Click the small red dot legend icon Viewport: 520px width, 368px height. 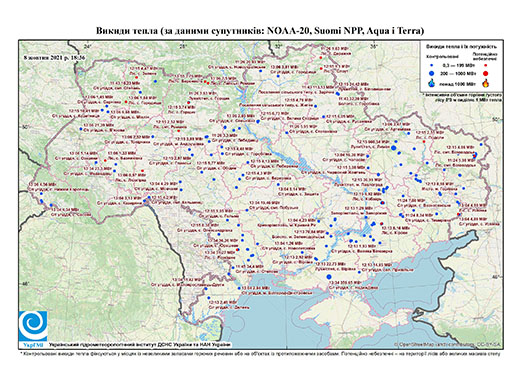[x=485, y=66]
